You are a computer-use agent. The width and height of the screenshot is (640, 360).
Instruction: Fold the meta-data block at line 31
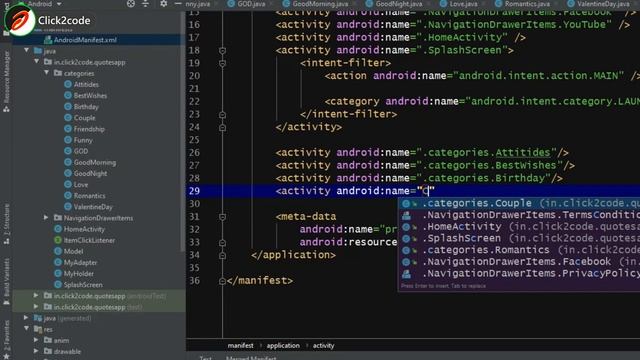tap(222, 217)
